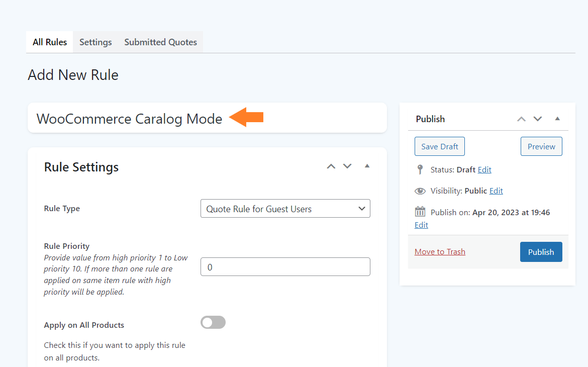
Task: Click the visibility eye icon
Action: 420,191
